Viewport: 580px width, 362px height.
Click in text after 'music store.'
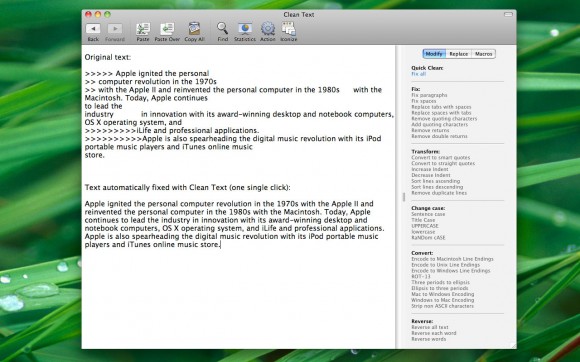point(221,245)
